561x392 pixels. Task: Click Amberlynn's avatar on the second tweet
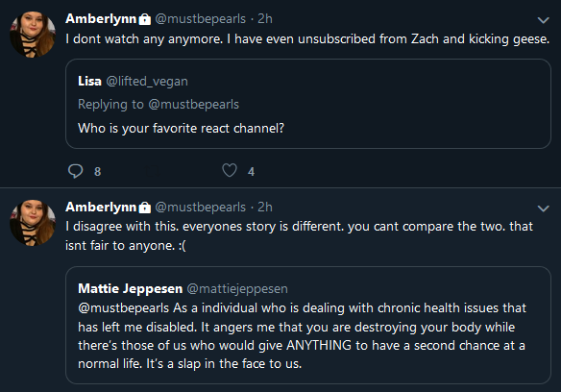33,223
